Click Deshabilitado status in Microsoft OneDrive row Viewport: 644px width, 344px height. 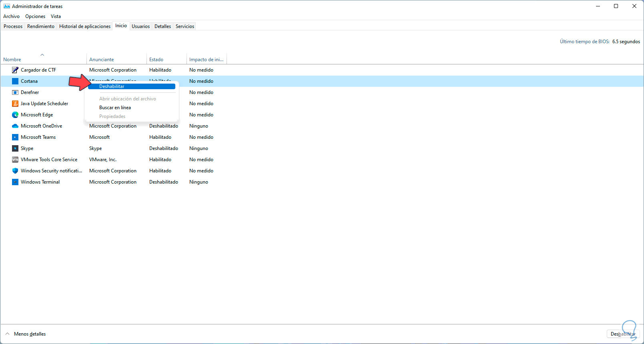pyautogui.click(x=164, y=126)
